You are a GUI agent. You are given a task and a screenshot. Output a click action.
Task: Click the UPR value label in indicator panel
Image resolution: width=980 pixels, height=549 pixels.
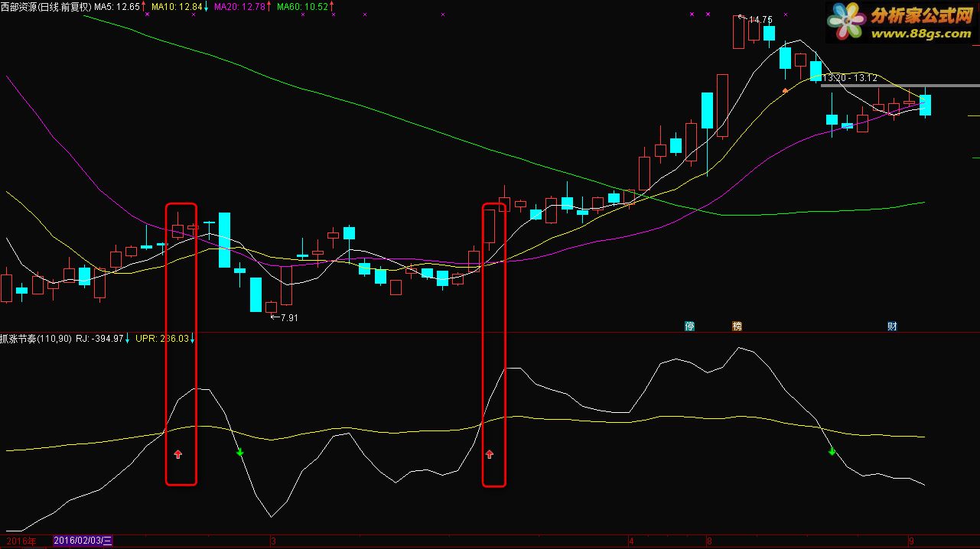pos(161,338)
